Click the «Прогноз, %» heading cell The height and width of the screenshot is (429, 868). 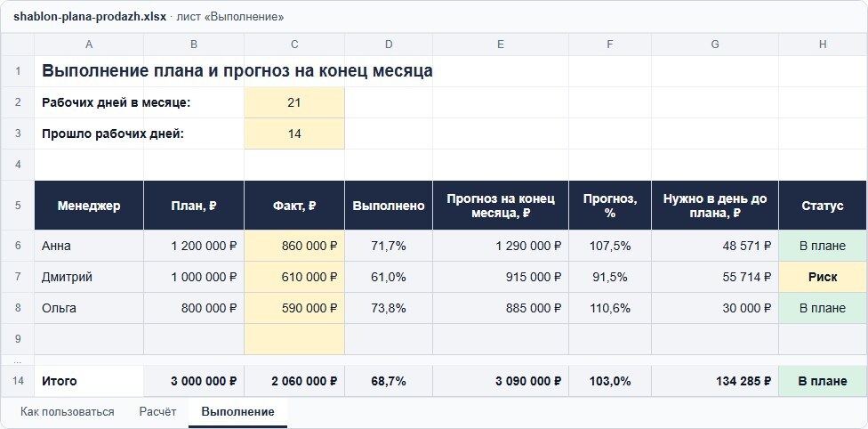tap(610, 205)
